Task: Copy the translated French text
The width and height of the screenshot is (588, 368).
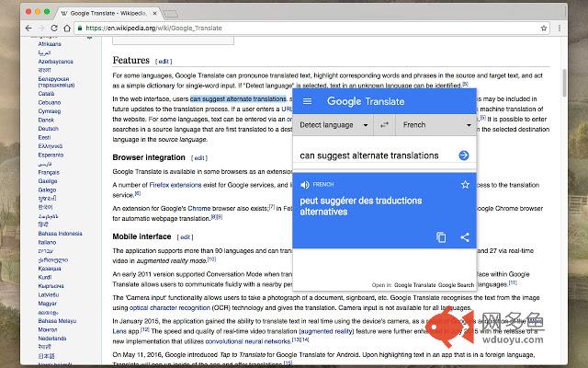Action: tap(441, 237)
